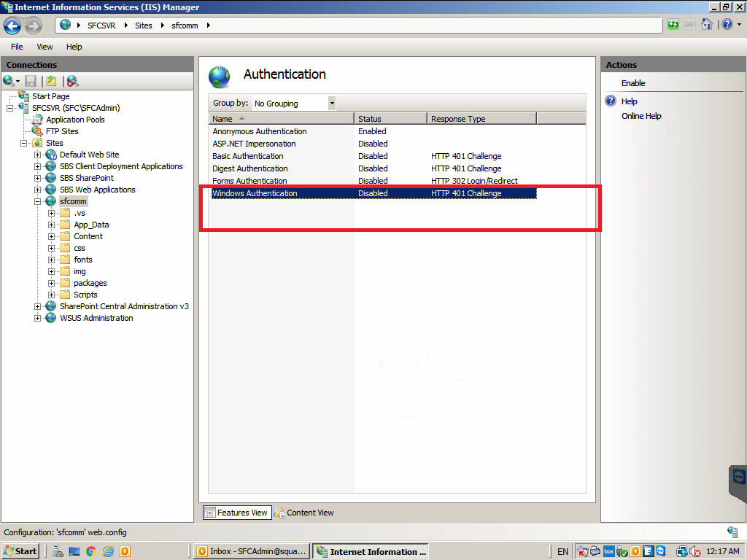The image size is (747, 560).
Task: Sort by Response Type column header
Action: tap(481, 119)
